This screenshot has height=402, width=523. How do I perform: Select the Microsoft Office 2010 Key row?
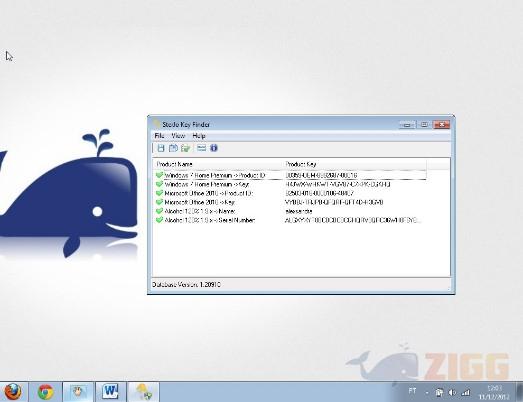coord(291,202)
